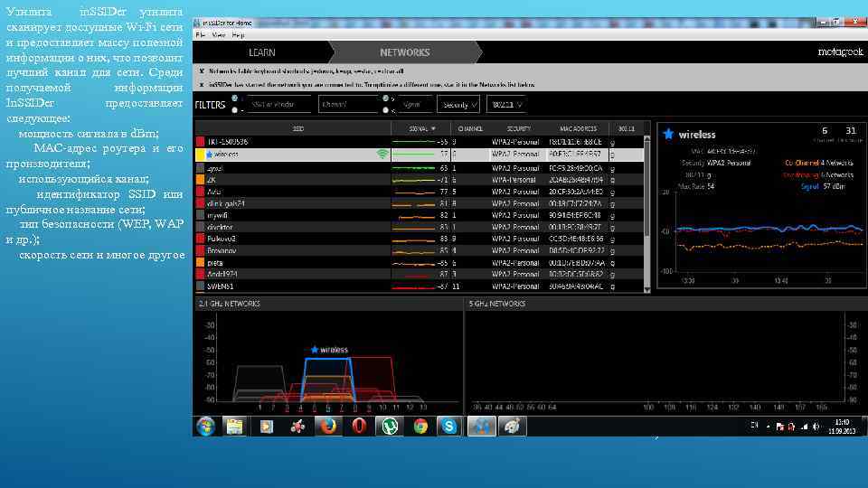Click the SSID or Vendor filter field
Screen dimensions: 868x488
tap(279, 104)
